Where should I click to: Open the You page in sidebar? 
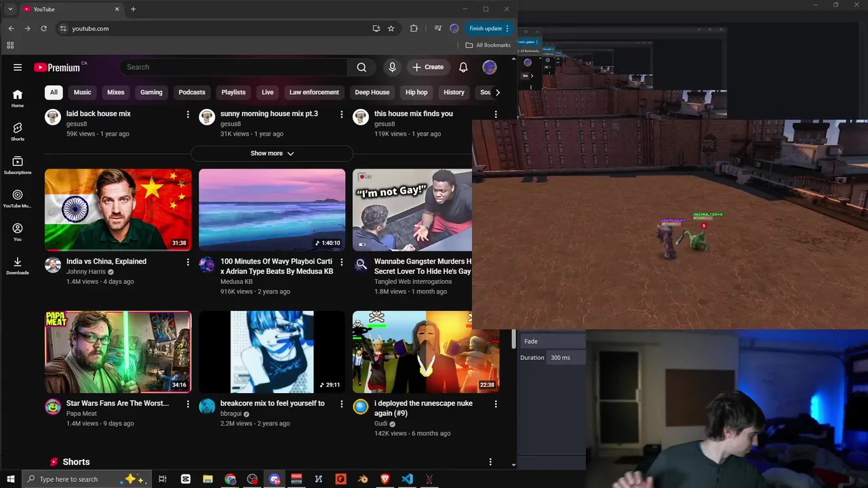(x=18, y=232)
